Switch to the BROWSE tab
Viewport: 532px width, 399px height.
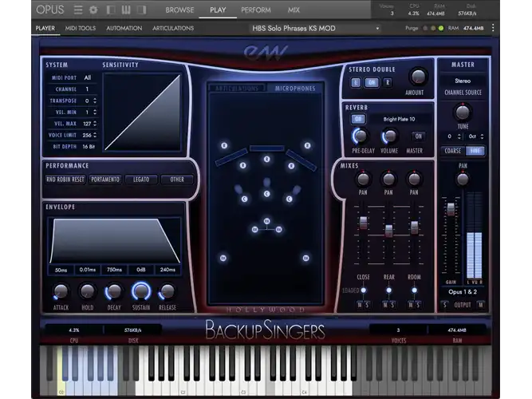point(179,10)
